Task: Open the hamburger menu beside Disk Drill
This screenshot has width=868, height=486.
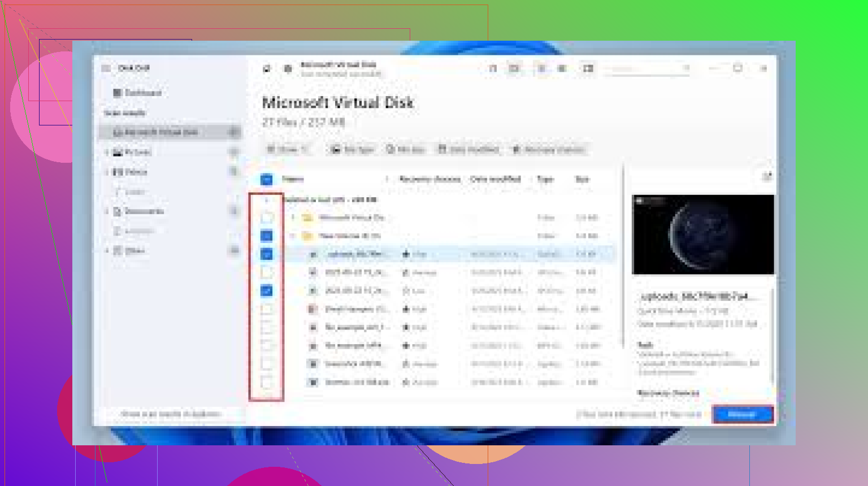Action: pyautogui.click(x=106, y=68)
